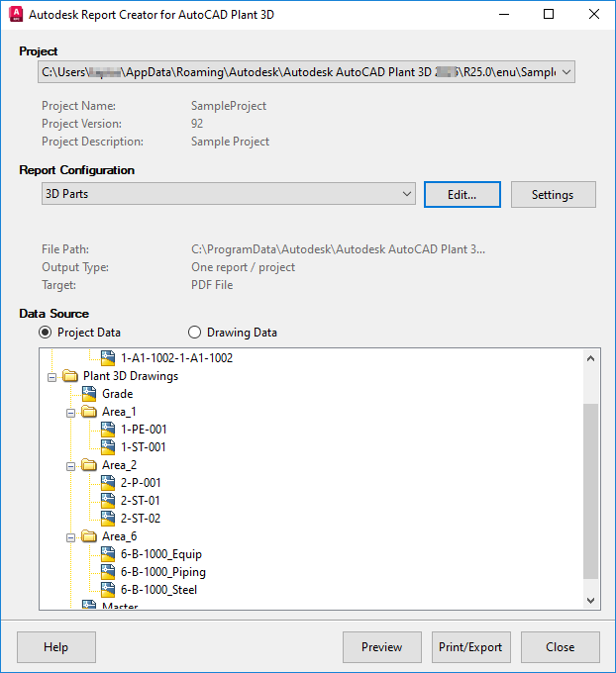Minimize the Report Creator window

pos(504,14)
